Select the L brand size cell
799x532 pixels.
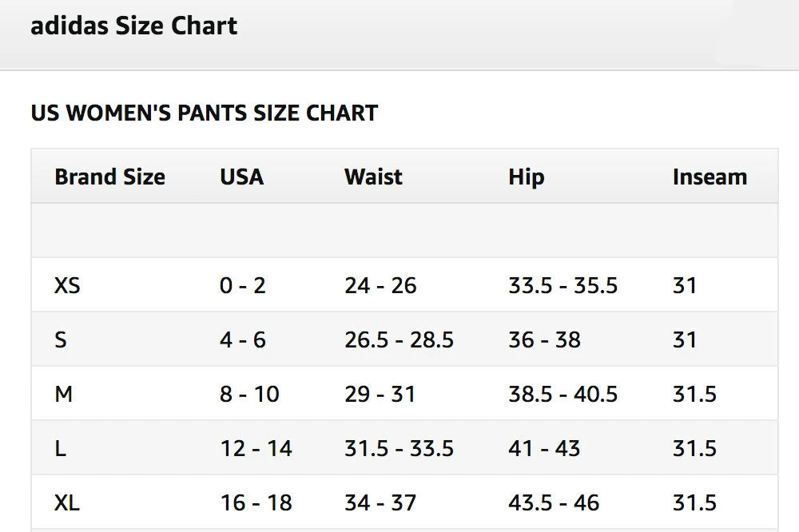[61, 448]
